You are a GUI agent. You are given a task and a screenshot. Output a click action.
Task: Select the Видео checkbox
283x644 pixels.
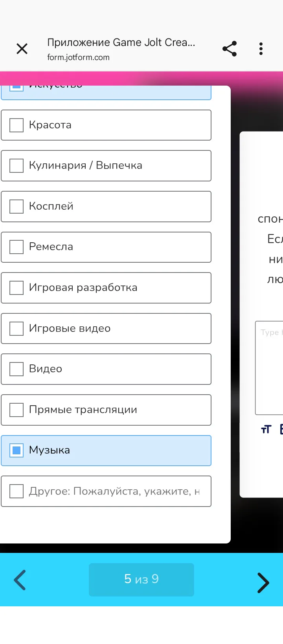coord(17,369)
